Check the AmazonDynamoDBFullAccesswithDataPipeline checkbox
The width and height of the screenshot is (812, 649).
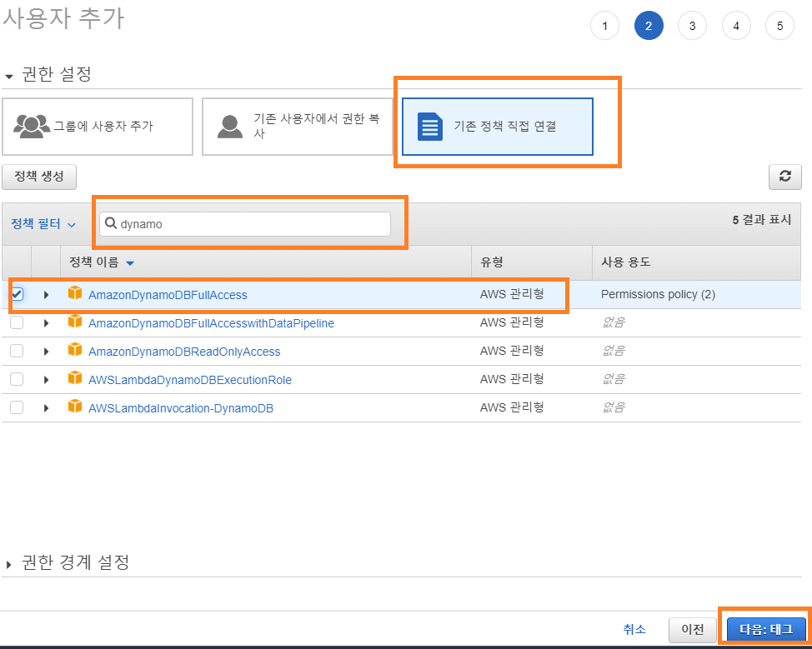coord(17,323)
